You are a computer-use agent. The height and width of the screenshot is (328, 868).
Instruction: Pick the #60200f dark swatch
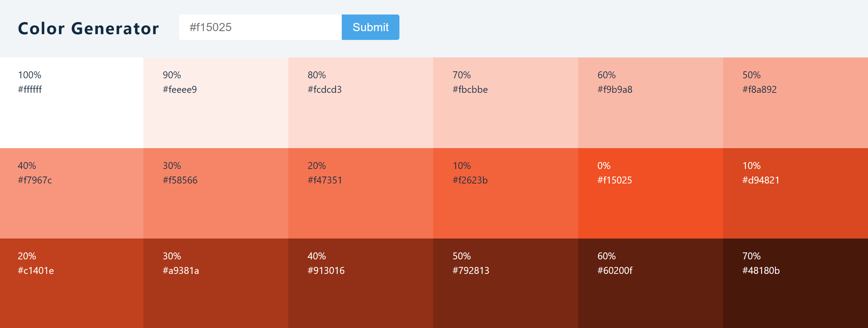pos(650,284)
